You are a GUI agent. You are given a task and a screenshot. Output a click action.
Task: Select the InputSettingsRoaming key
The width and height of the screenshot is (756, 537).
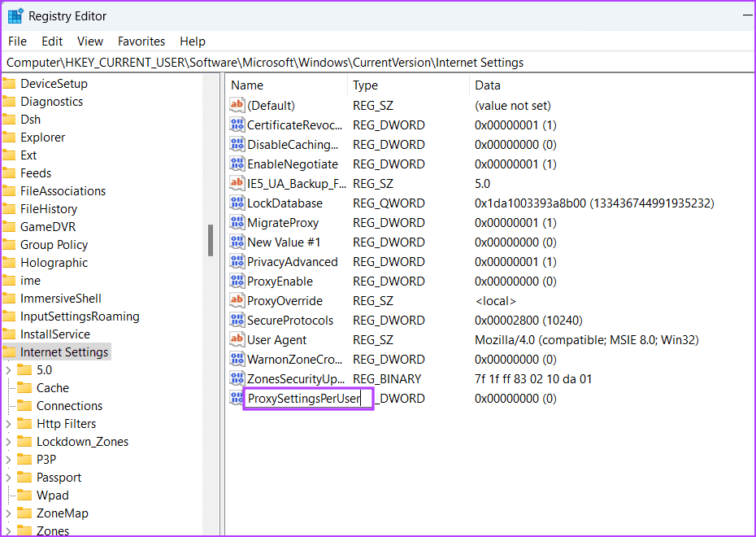click(80, 317)
